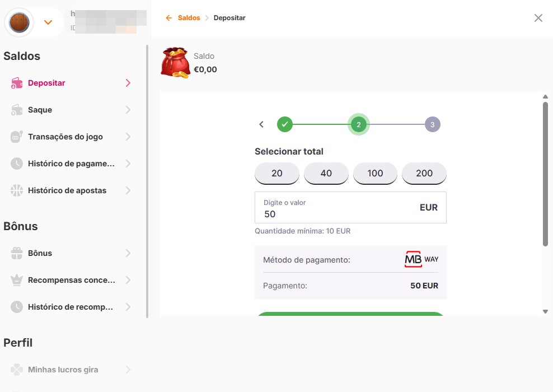Click the Depositar breadcrumb text
553x392 pixels.
229,18
